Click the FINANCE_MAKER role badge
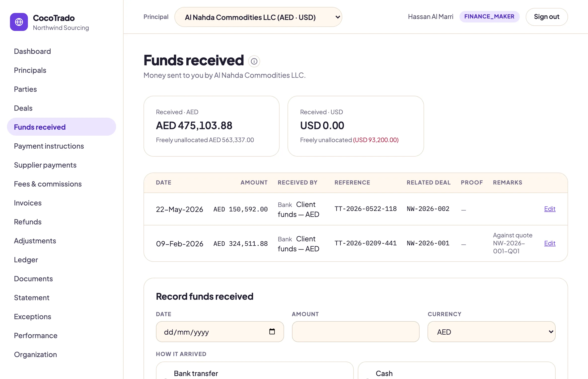588x379 pixels. [489, 16]
